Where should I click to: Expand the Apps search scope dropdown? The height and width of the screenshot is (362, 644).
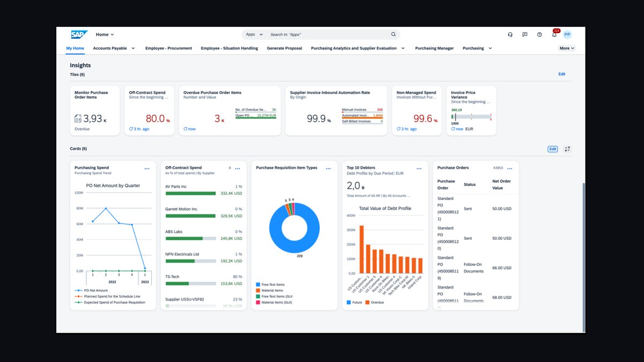tap(254, 34)
